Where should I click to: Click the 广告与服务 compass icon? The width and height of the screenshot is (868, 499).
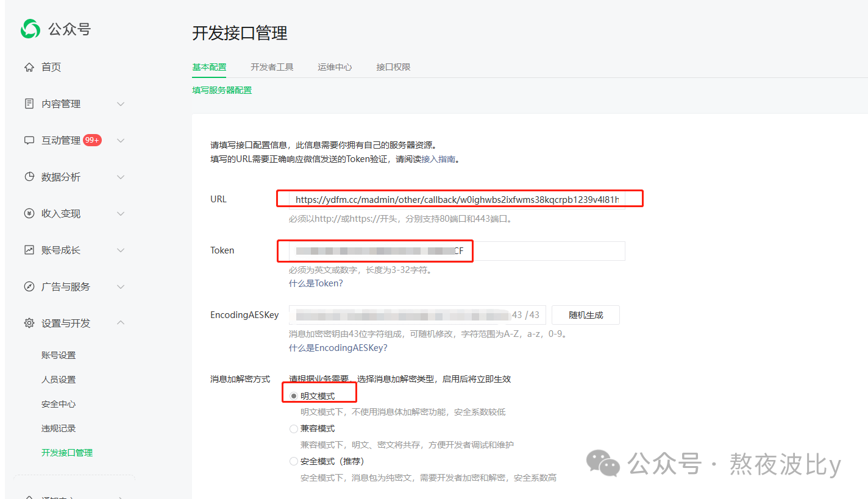(x=29, y=286)
